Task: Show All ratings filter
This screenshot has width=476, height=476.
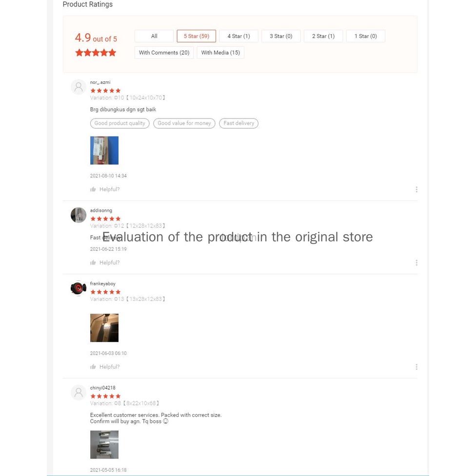Action: point(154,36)
